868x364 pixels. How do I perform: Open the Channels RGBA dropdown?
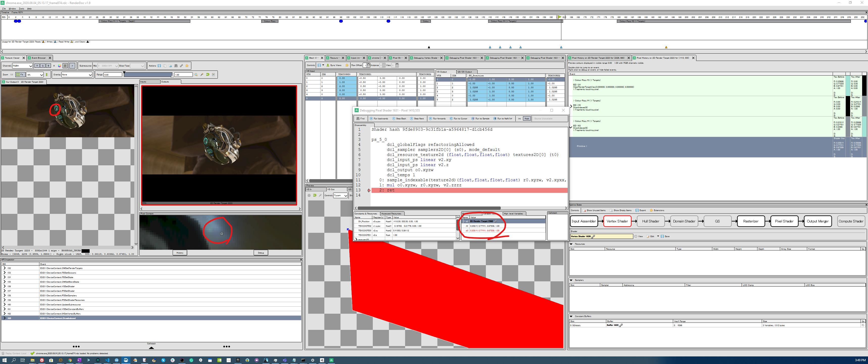click(22, 66)
